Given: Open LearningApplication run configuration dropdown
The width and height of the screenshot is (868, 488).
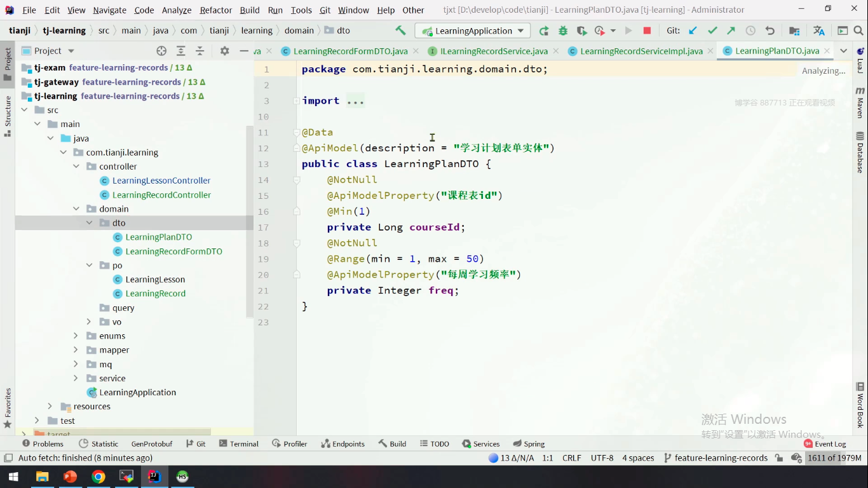Looking at the screenshot, I should pos(473,30).
